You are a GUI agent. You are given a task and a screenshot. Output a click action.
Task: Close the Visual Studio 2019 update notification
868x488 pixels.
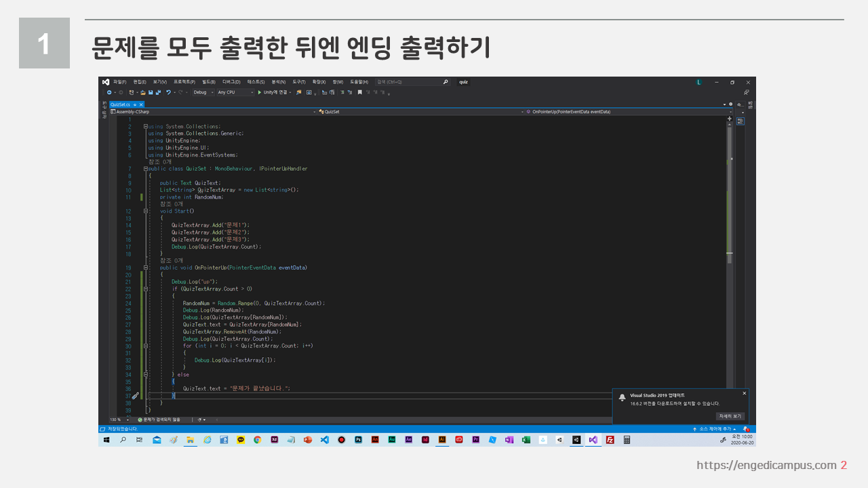point(744,393)
